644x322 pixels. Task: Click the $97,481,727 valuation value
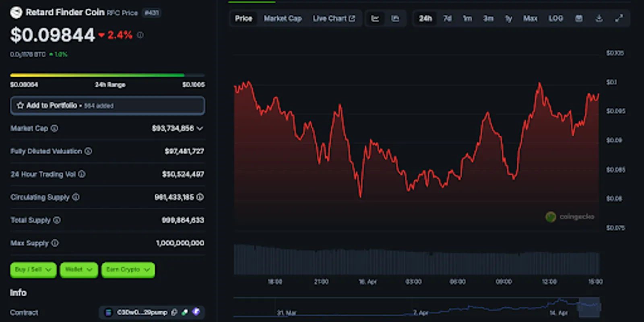(184, 151)
